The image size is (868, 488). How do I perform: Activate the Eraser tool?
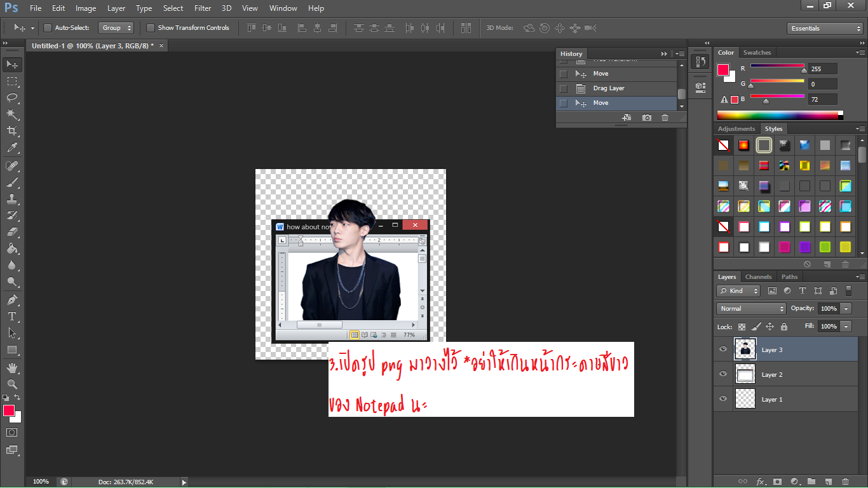pyautogui.click(x=12, y=232)
